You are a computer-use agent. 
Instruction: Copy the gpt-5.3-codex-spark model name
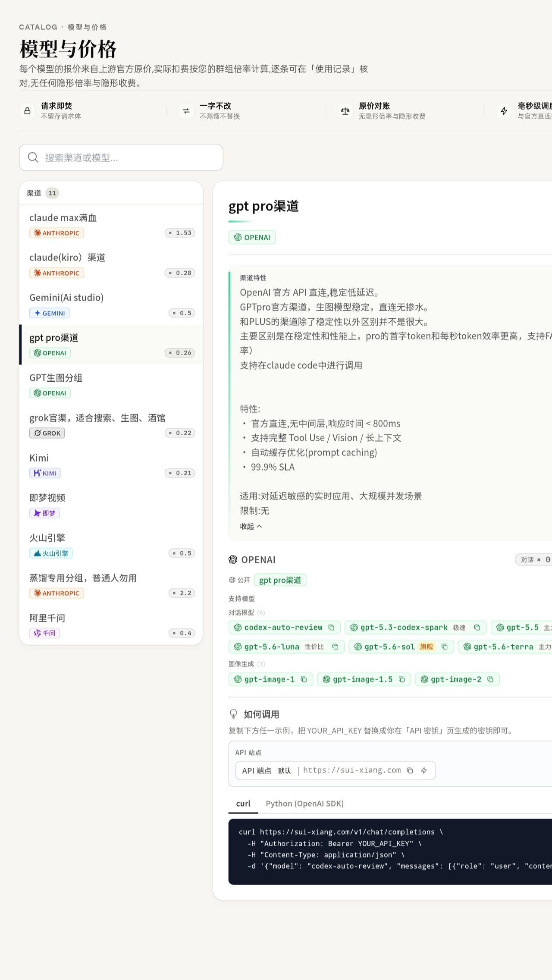click(x=477, y=628)
